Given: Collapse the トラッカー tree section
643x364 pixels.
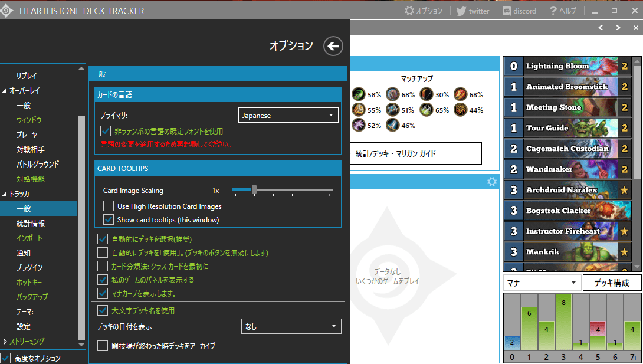Looking at the screenshot, I should coord(4,194).
